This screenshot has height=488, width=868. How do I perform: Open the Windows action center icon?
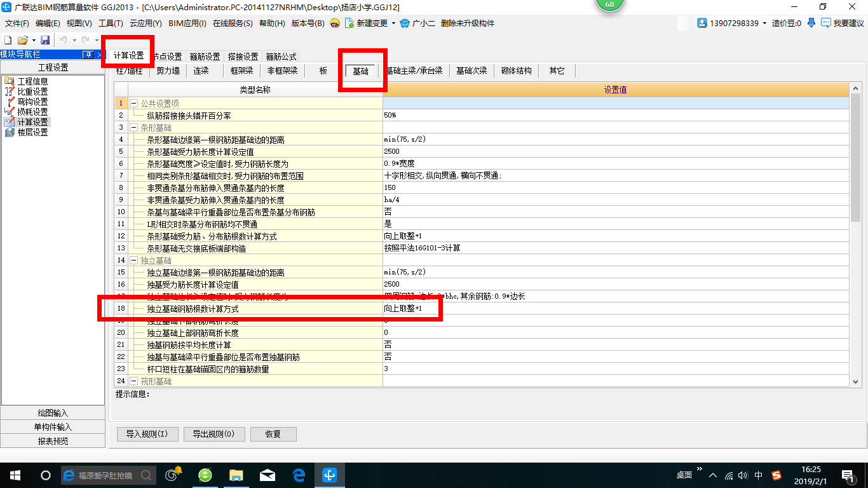[x=848, y=475]
